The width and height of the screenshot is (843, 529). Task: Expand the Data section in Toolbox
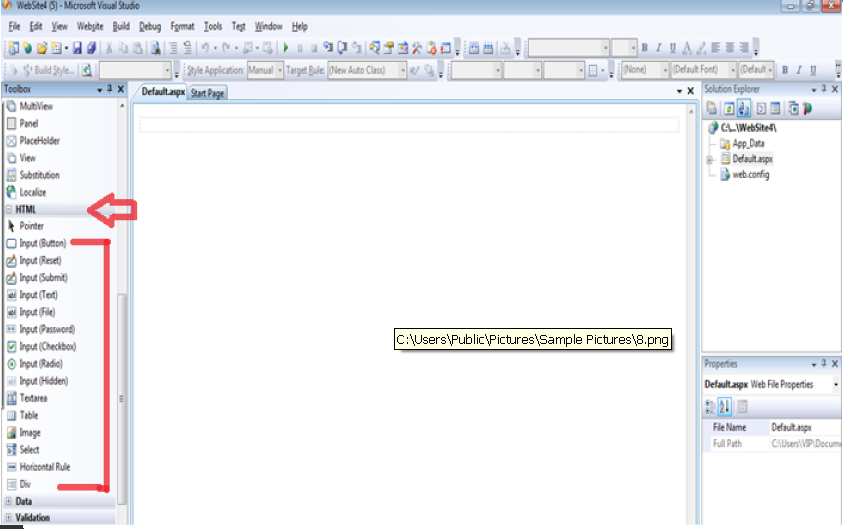(x=9, y=501)
